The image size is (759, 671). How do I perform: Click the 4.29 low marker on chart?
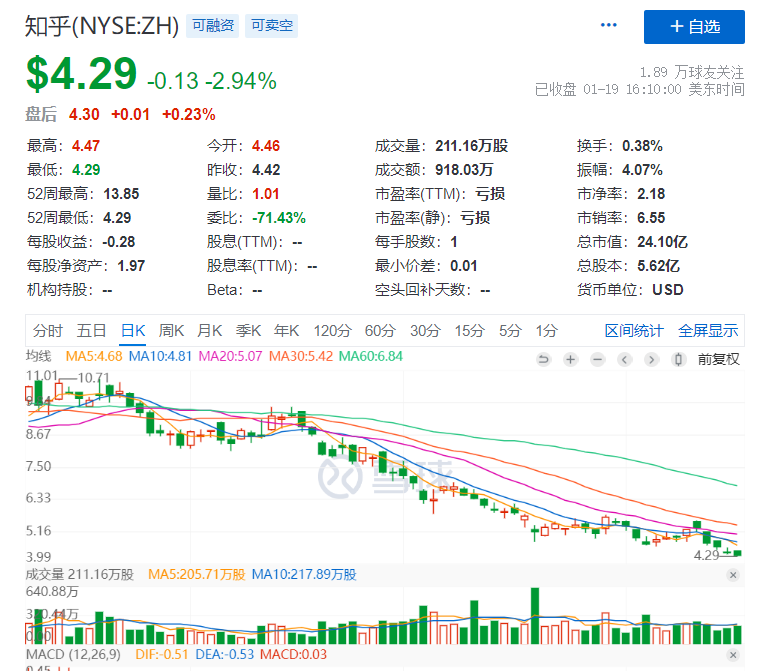tap(706, 555)
